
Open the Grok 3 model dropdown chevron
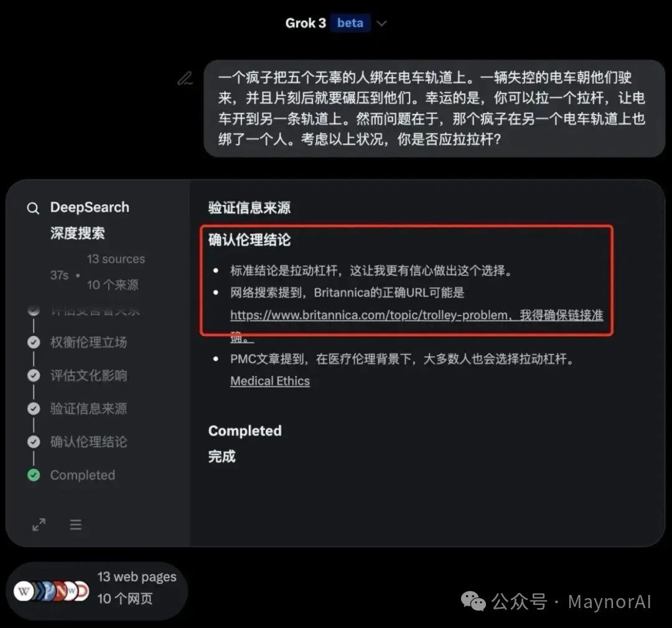click(x=381, y=24)
